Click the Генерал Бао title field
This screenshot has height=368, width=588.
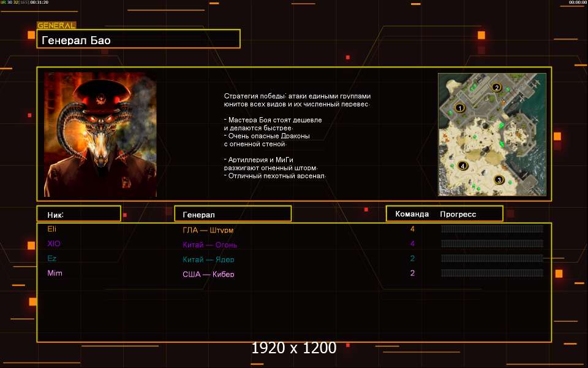click(x=138, y=40)
